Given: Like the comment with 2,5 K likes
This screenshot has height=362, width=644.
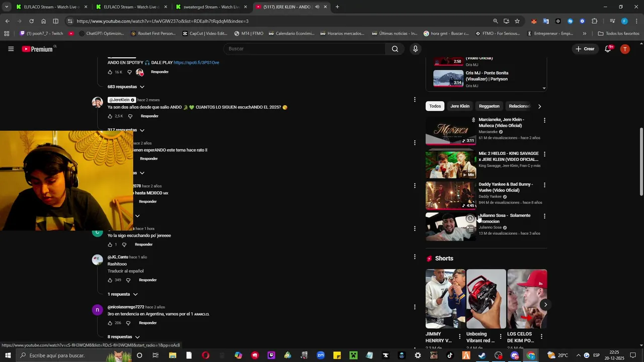Looking at the screenshot, I should coord(110,116).
